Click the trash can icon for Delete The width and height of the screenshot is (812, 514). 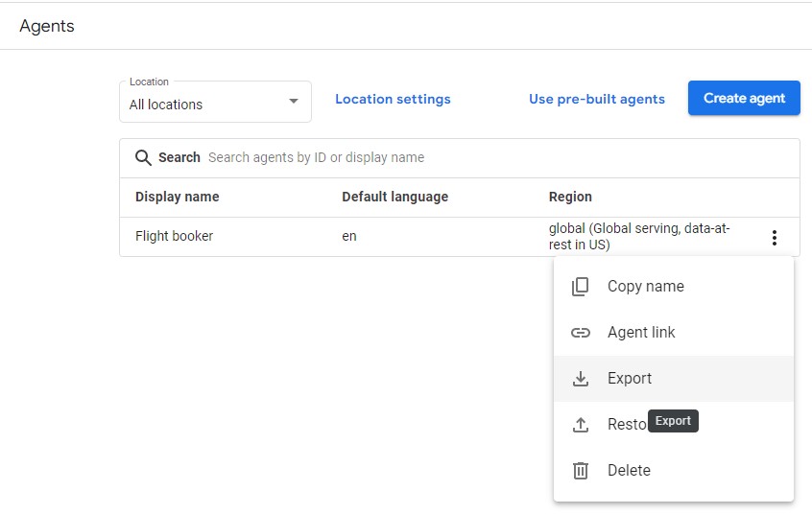(x=580, y=471)
